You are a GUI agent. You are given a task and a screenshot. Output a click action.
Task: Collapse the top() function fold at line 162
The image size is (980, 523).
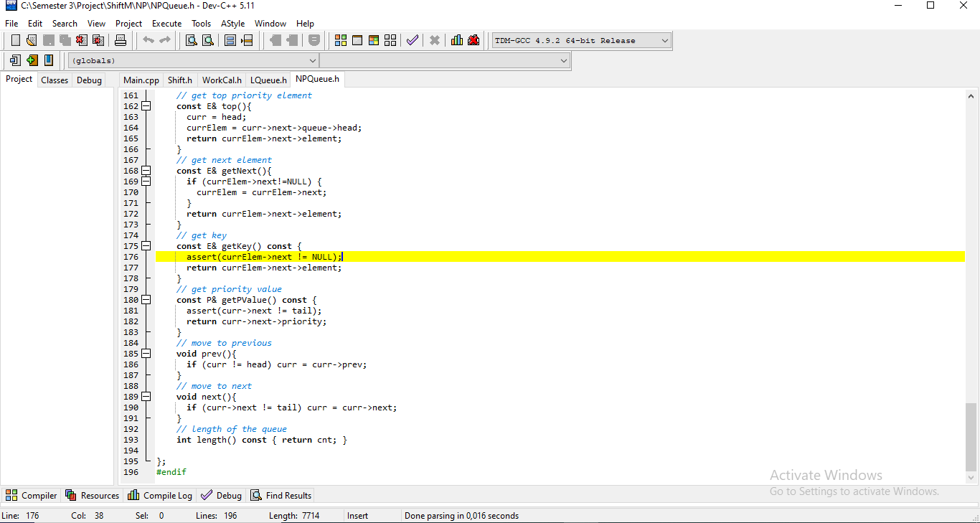(146, 106)
